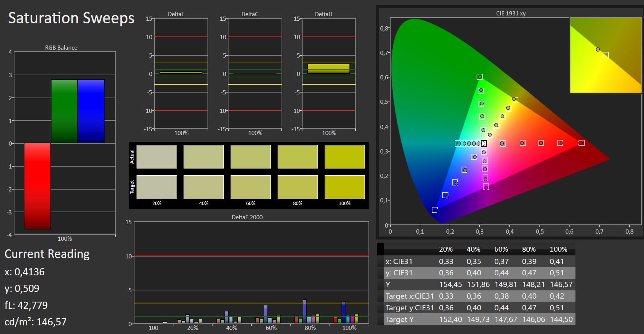Click table cell 147,67
This screenshot has height=334, width=644.
click(506, 319)
